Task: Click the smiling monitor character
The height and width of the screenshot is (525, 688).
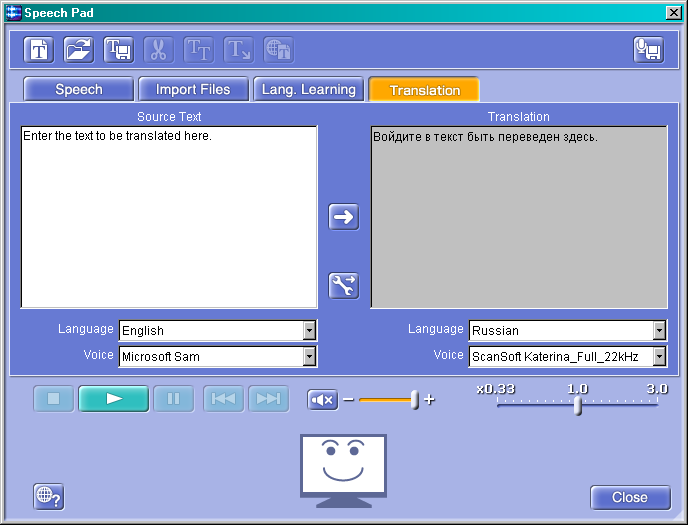Action: (x=344, y=468)
